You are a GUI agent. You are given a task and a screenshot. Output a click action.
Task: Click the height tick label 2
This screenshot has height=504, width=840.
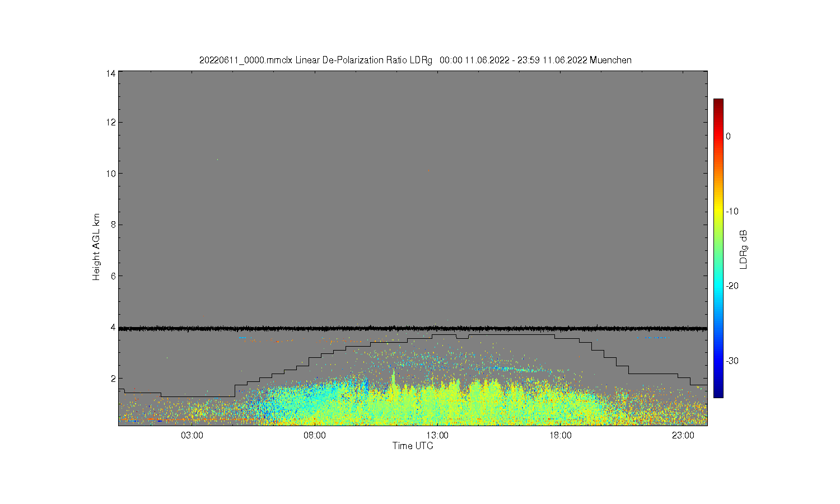point(114,379)
